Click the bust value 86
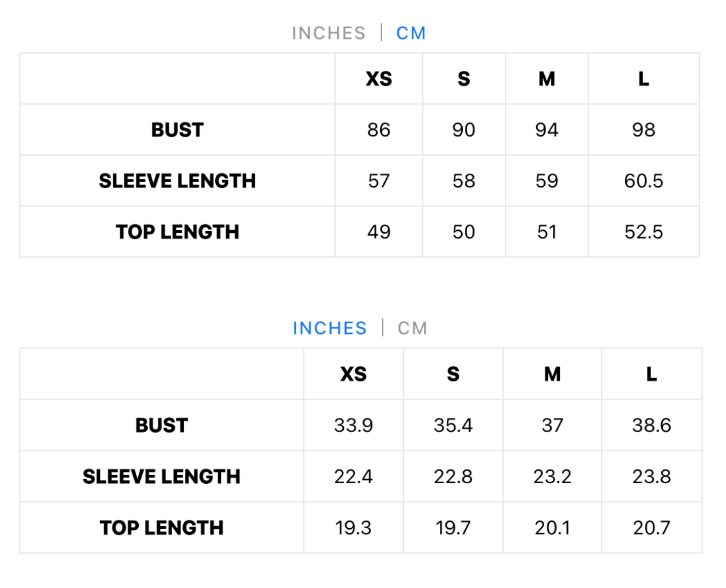The width and height of the screenshot is (726, 588). point(379,130)
